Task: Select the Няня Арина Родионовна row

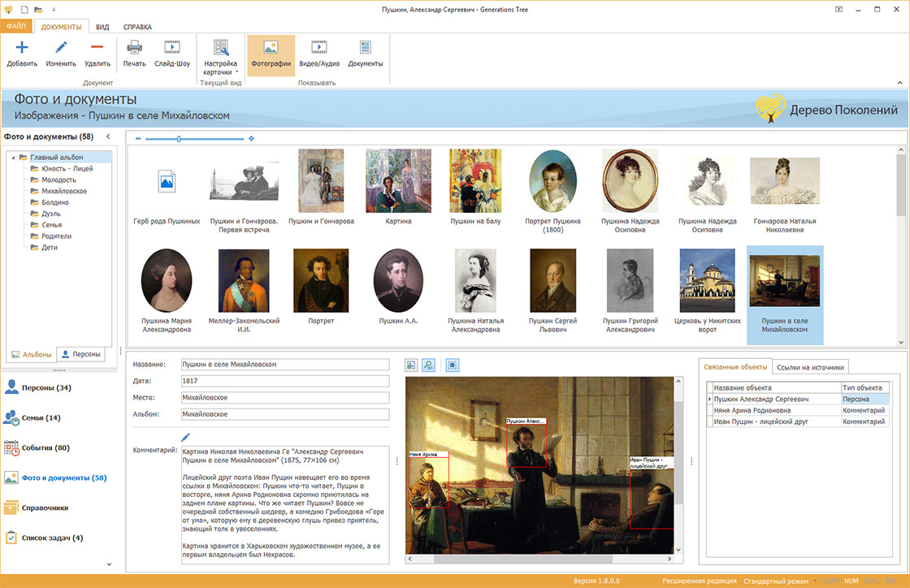Action: [x=797, y=410]
